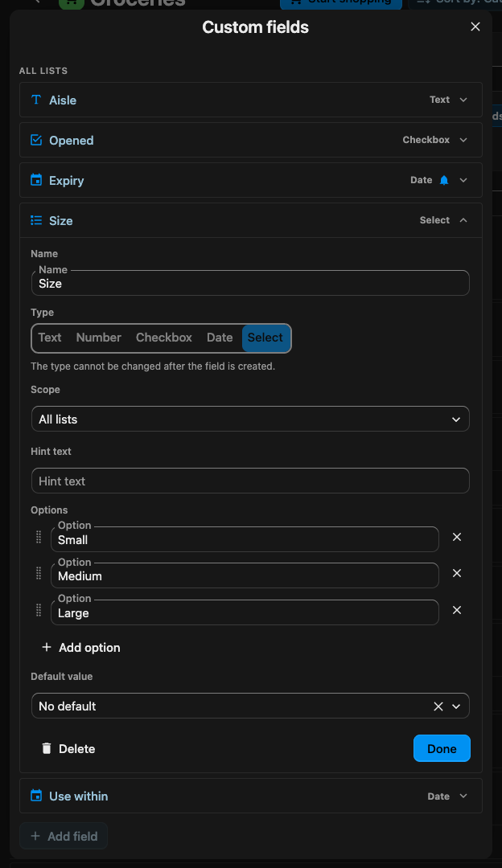Click the Expiry field name
This screenshot has height=868, width=502.
(x=67, y=181)
